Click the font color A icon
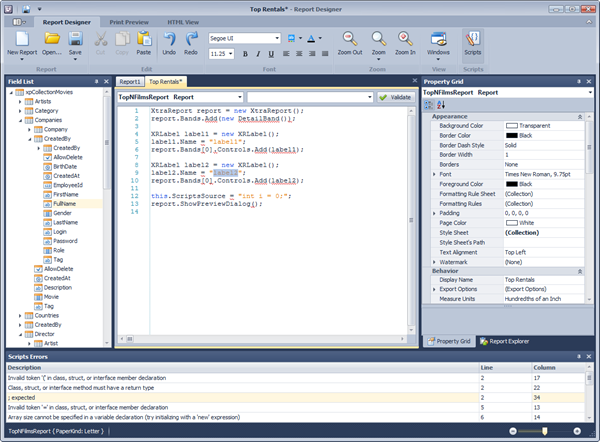This screenshot has width=600, height=442. (x=311, y=38)
